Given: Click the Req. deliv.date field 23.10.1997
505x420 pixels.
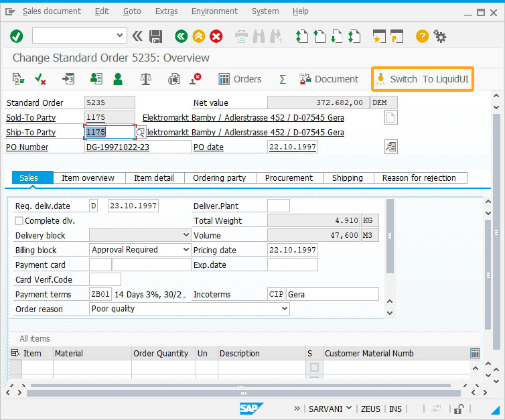Looking at the screenshot, I should click(x=133, y=206).
